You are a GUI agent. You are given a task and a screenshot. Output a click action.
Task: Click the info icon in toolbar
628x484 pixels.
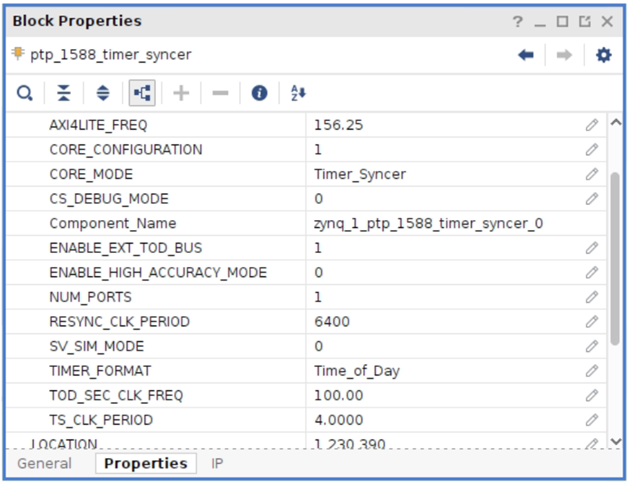pyautogui.click(x=260, y=93)
